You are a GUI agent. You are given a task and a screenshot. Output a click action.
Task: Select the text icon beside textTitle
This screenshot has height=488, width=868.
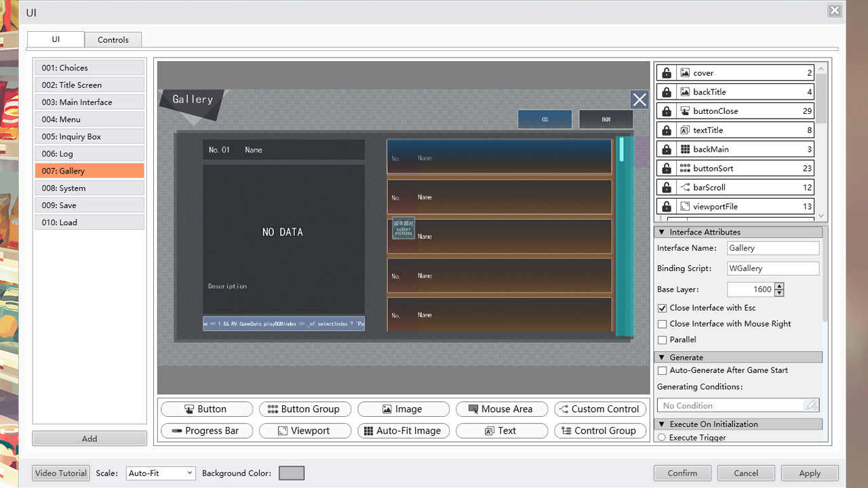[684, 129]
